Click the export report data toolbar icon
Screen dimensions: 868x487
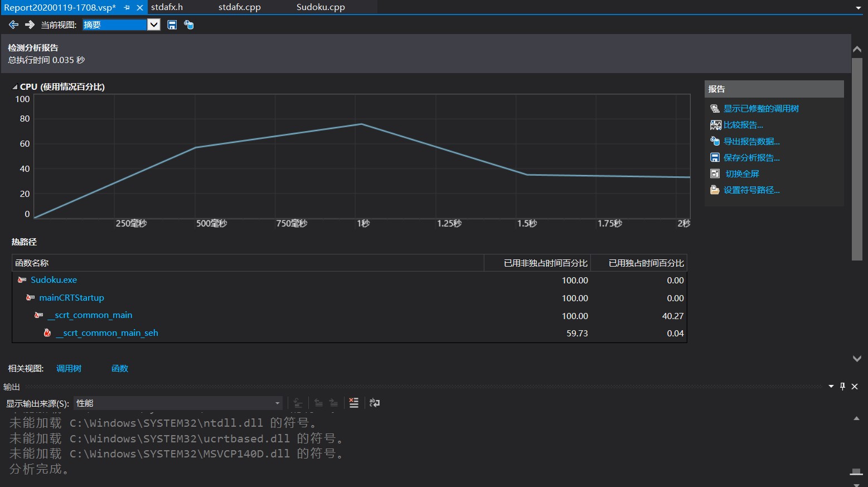pos(189,25)
